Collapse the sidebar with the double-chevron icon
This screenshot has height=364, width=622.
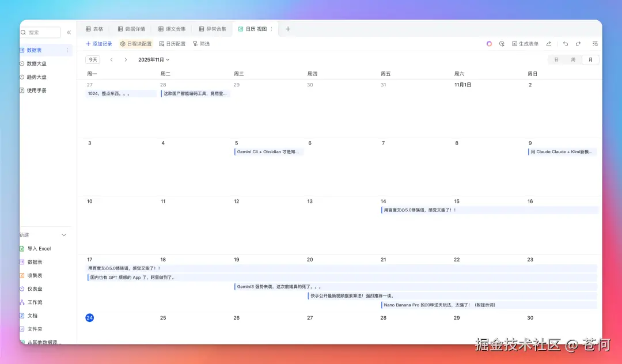tap(69, 32)
